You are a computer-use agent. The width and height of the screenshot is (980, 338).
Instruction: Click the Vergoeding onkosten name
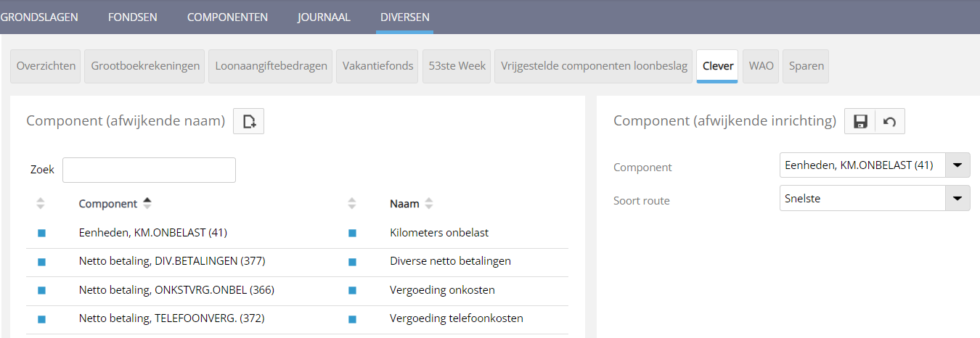pyautogui.click(x=442, y=290)
